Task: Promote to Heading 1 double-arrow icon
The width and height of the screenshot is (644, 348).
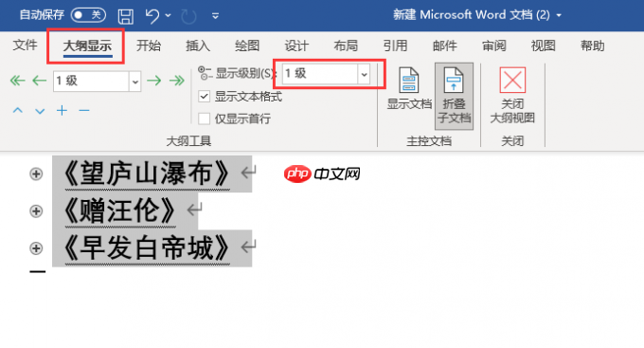Action: coord(17,81)
